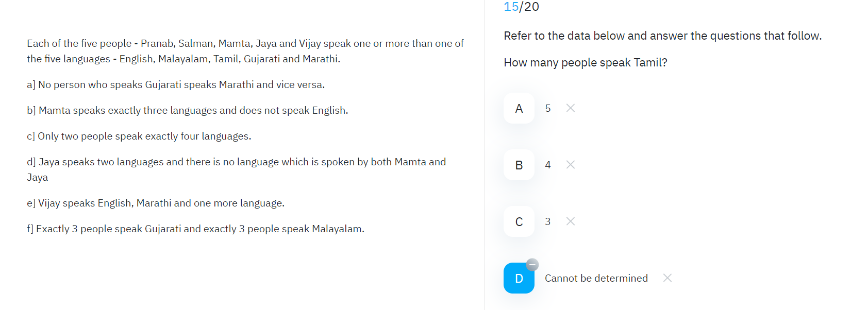Viewport: 868px width, 310px height.
Task: Click condition f] about Gujarati and Malayalam speakers
Action: click(x=196, y=229)
